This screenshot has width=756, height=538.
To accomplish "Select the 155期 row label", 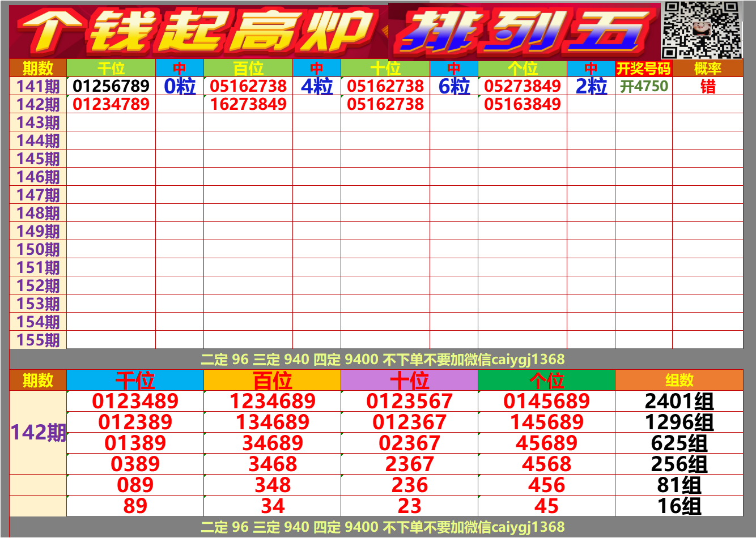I will pos(38,340).
